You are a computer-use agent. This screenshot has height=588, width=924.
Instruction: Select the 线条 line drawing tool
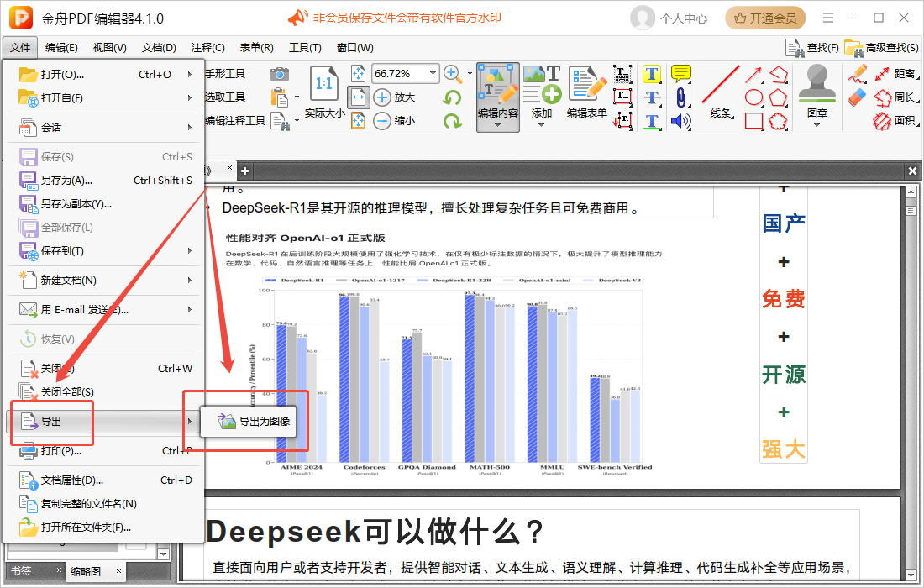pyautogui.click(x=721, y=92)
